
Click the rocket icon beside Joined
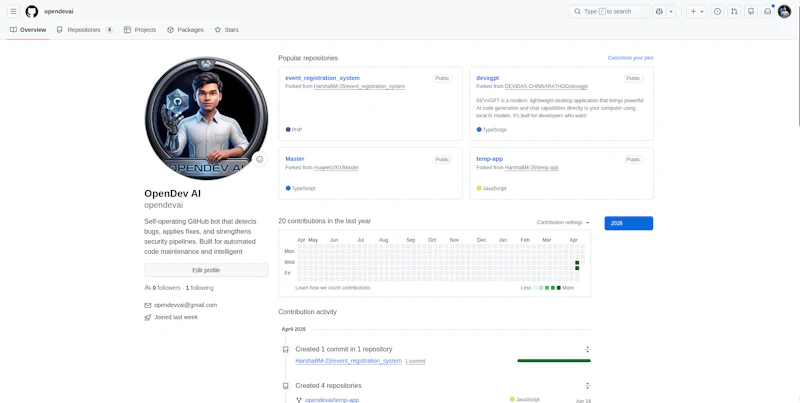pos(147,317)
